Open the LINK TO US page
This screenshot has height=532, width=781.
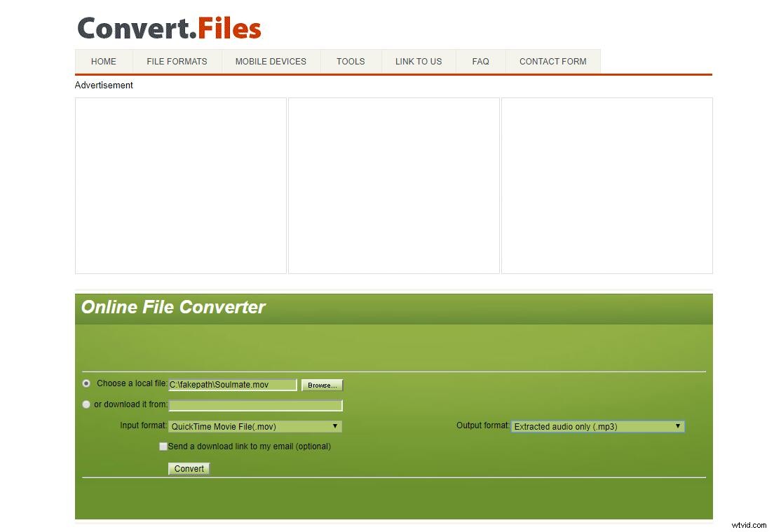click(x=419, y=61)
